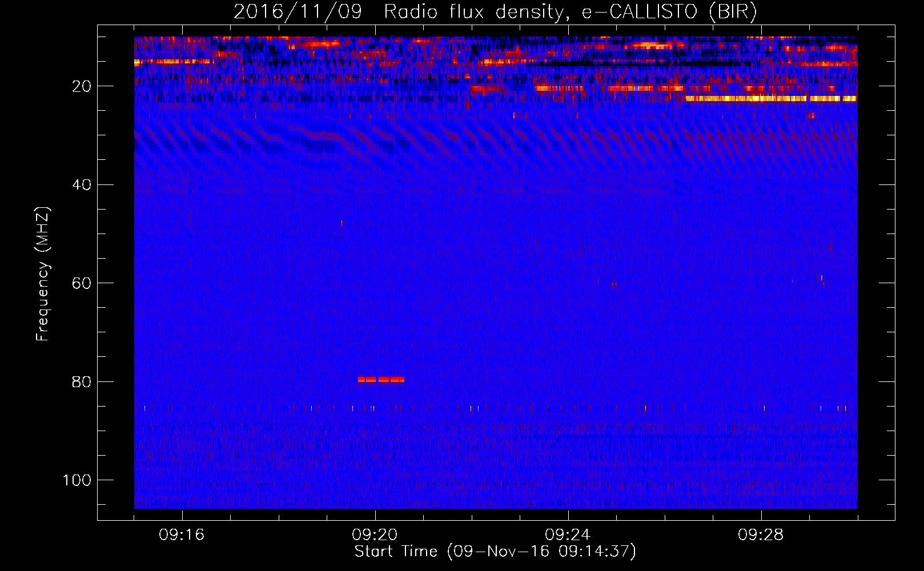
Task: Click the plot title "Radio flux density, e-CALLISTO (BIR)"
Action: point(571,12)
